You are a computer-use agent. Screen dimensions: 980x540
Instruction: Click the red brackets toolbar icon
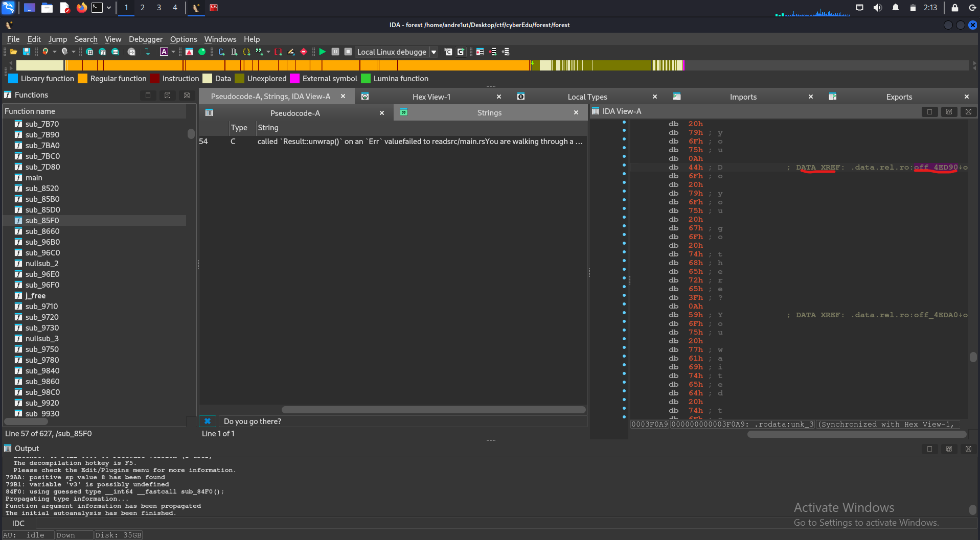click(278, 52)
